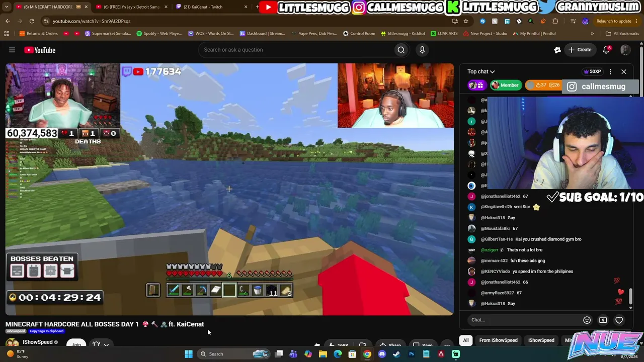Viewport: 644px width, 362px height.
Task: Click the Chrome address bar URL
Action: (x=92, y=21)
